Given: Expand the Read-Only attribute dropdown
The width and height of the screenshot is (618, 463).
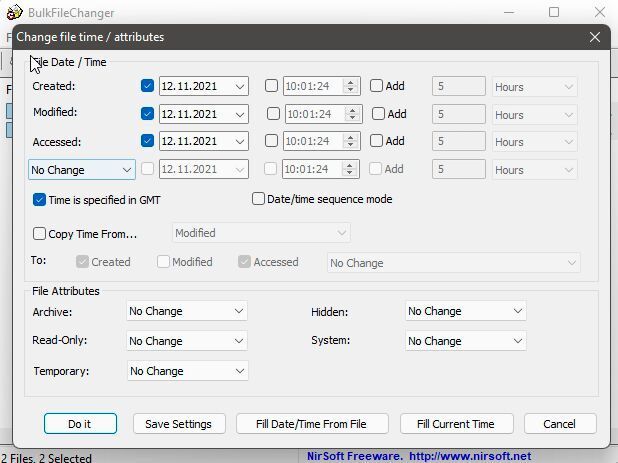Looking at the screenshot, I should [x=187, y=341].
